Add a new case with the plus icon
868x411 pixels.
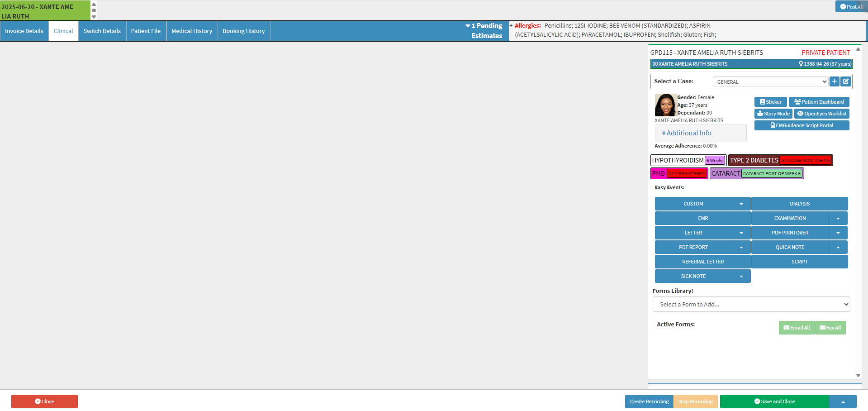(835, 81)
